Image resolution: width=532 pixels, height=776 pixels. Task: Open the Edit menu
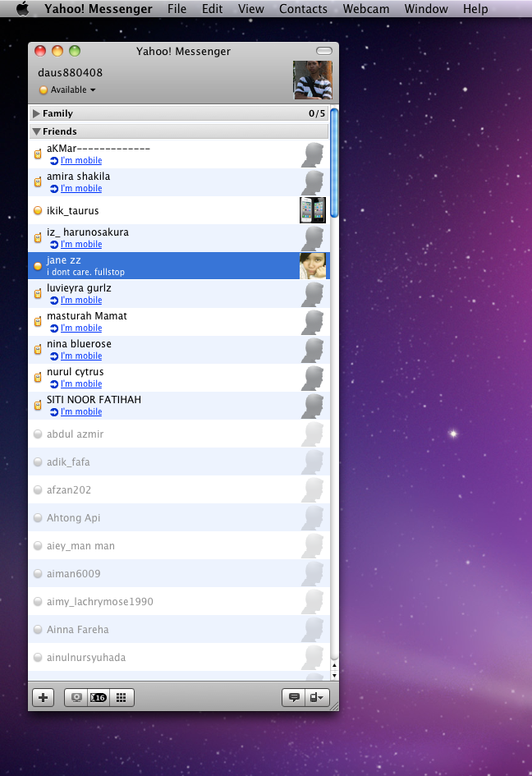click(x=213, y=9)
